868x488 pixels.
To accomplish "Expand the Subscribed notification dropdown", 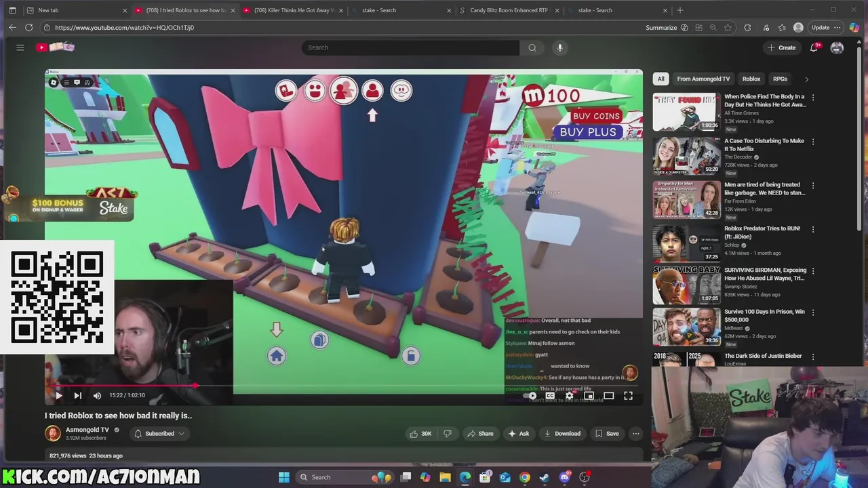I will click(x=159, y=434).
